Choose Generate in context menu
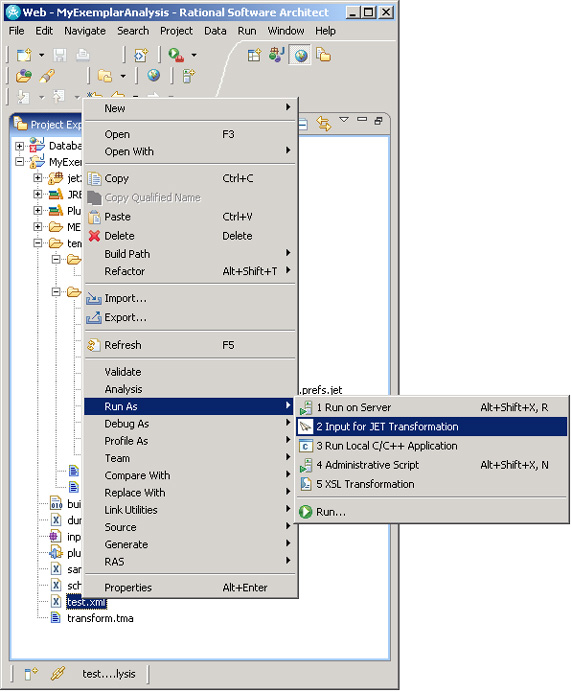This screenshot has width=572, height=692. point(191,544)
